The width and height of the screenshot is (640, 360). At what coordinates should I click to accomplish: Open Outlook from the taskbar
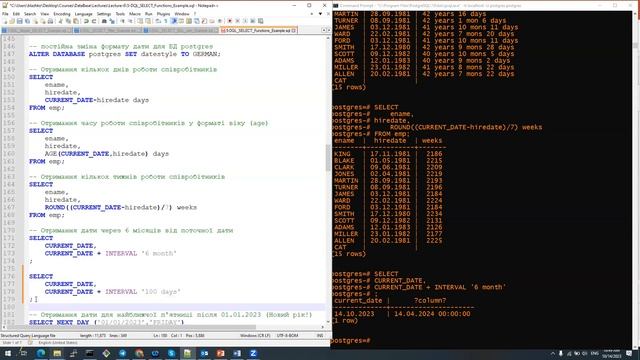tap(204, 353)
